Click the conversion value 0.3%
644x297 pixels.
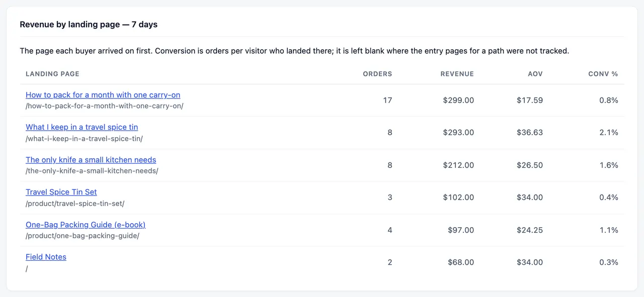(609, 262)
